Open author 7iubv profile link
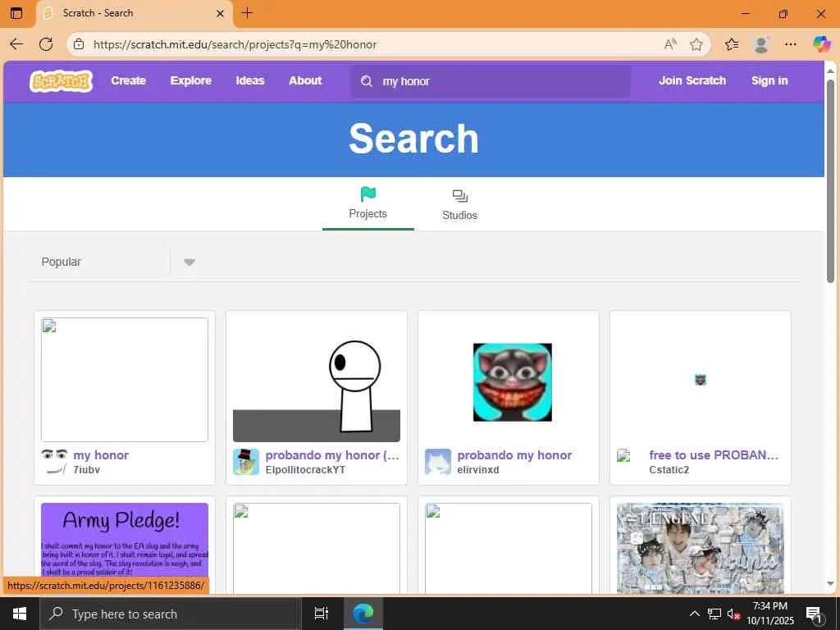The image size is (840, 630). [86, 470]
